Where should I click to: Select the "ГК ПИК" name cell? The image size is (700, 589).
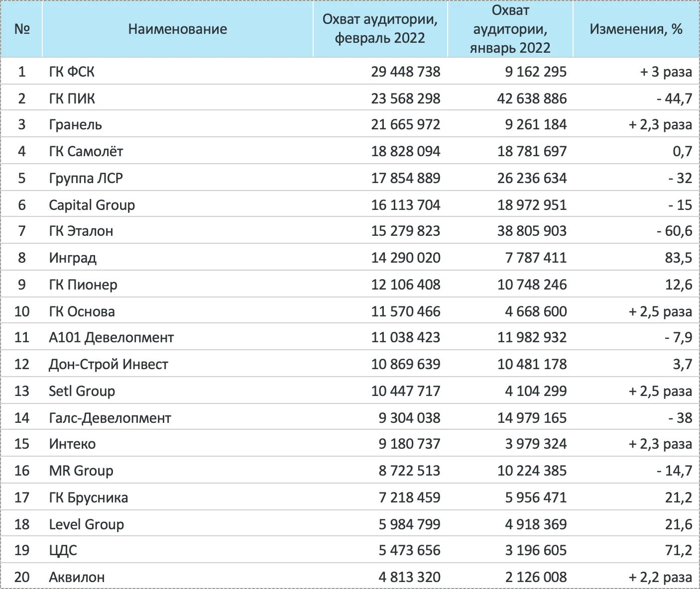coord(72,98)
